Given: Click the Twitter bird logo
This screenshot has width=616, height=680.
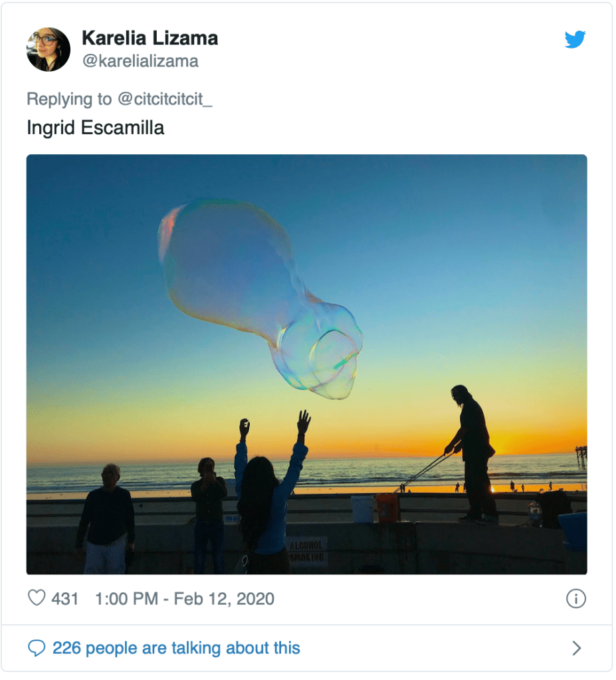Looking at the screenshot, I should tap(575, 40).
